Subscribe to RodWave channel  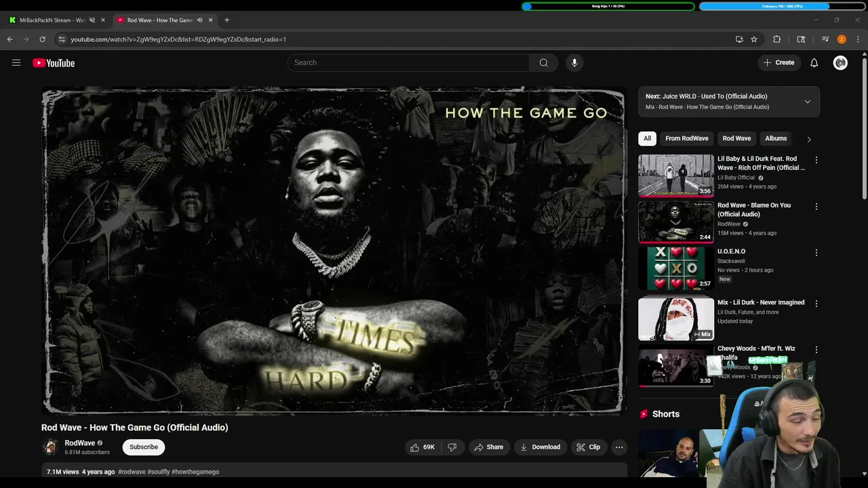[x=144, y=447]
